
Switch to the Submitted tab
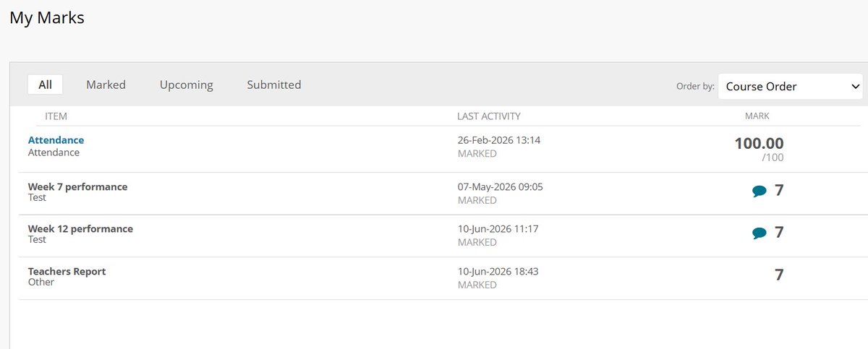click(x=274, y=85)
